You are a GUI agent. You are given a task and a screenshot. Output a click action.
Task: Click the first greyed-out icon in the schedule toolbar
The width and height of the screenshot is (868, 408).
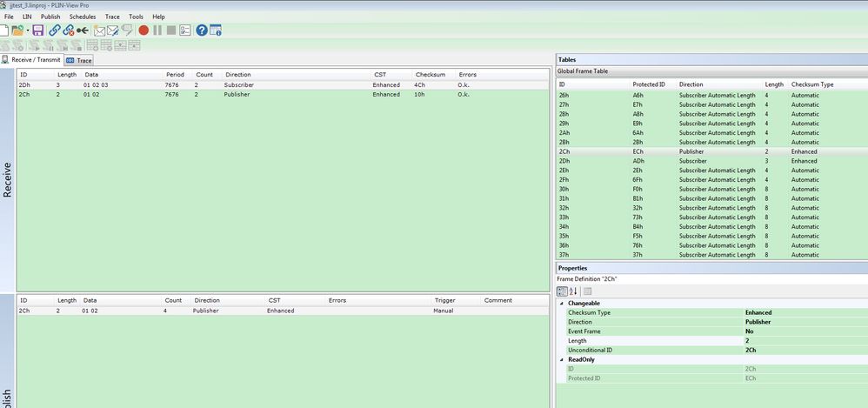pos(4,45)
